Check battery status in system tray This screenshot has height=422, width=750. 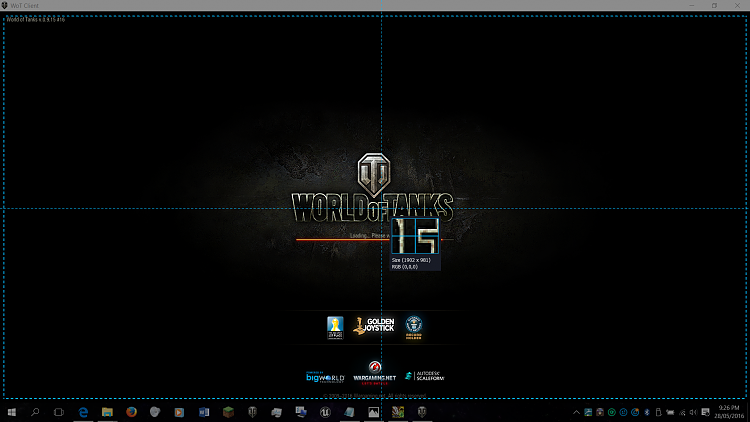(x=670, y=412)
